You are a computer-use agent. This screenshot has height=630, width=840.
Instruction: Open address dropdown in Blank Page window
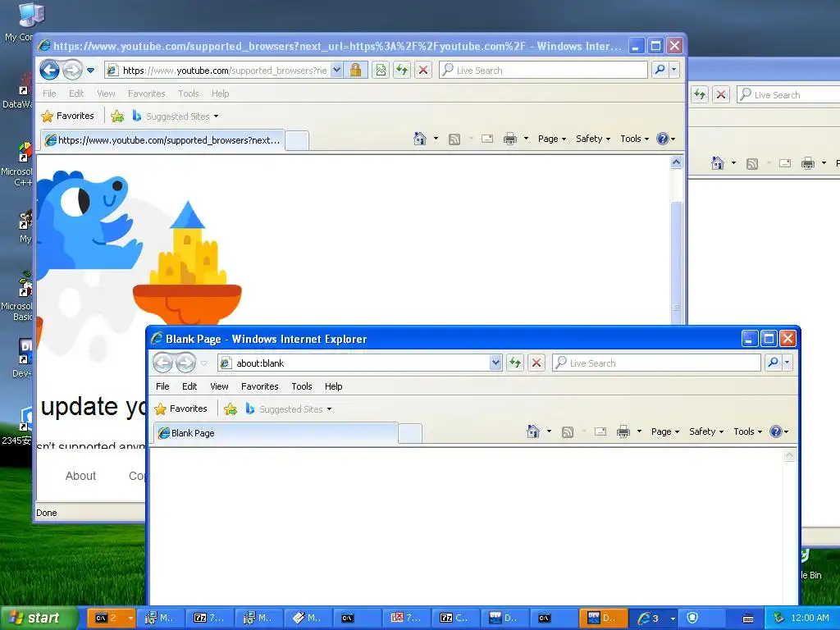click(495, 363)
